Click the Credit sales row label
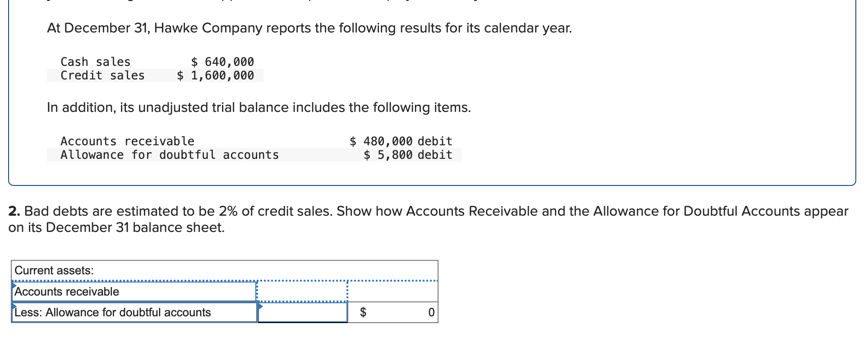This screenshot has height=361, width=868. click(102, 75)
